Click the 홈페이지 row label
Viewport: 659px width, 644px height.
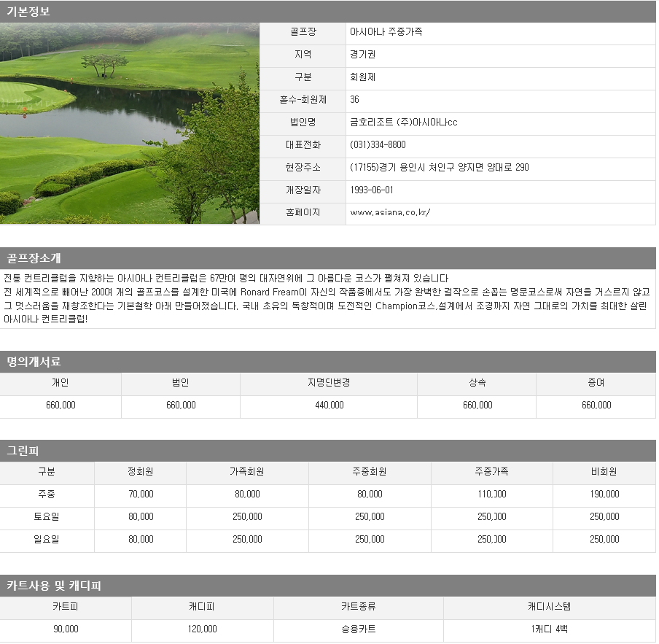click(x=303, y=213)
